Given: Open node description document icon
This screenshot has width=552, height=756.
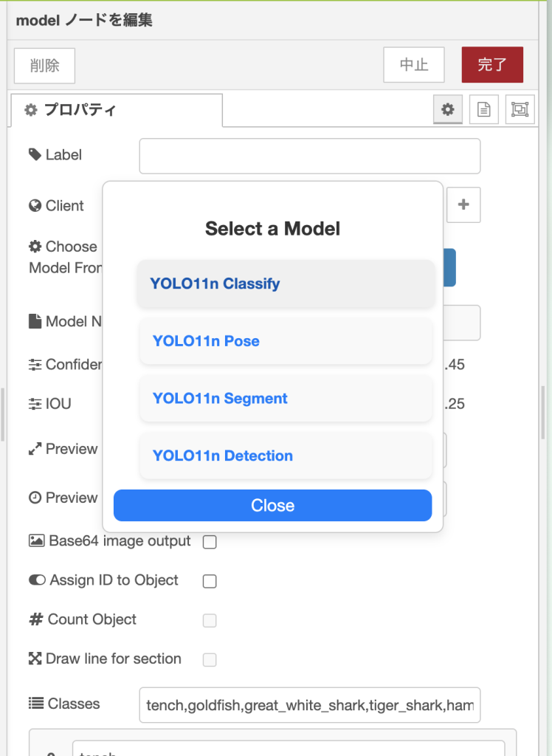Looking at the screenshot, I should [484, 110].
